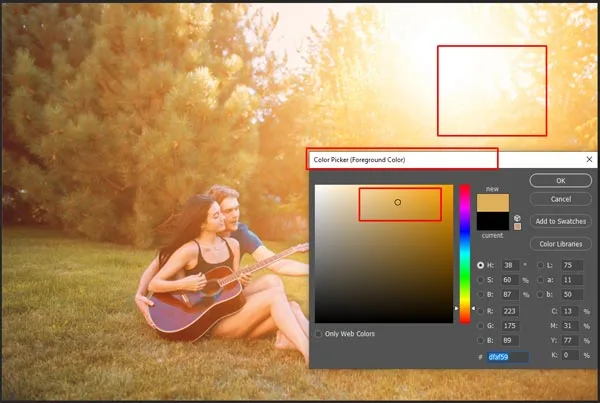
Task: Click the G value field showing 175
Action: [510, 326]
